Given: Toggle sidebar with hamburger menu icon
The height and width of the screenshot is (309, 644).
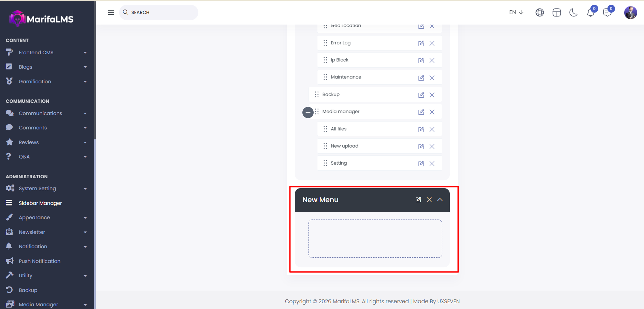Looking at the screenshot, I should coord(111,12).
